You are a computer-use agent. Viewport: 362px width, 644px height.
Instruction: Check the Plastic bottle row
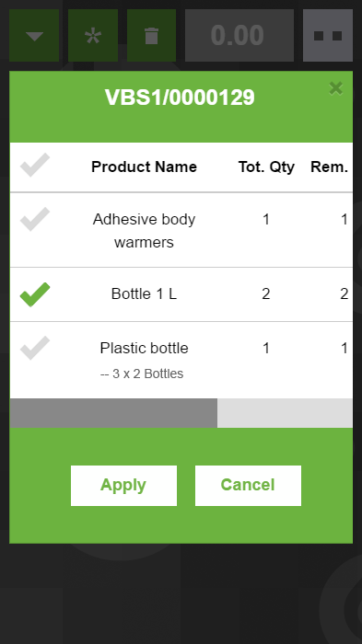(x=35, y=349)
